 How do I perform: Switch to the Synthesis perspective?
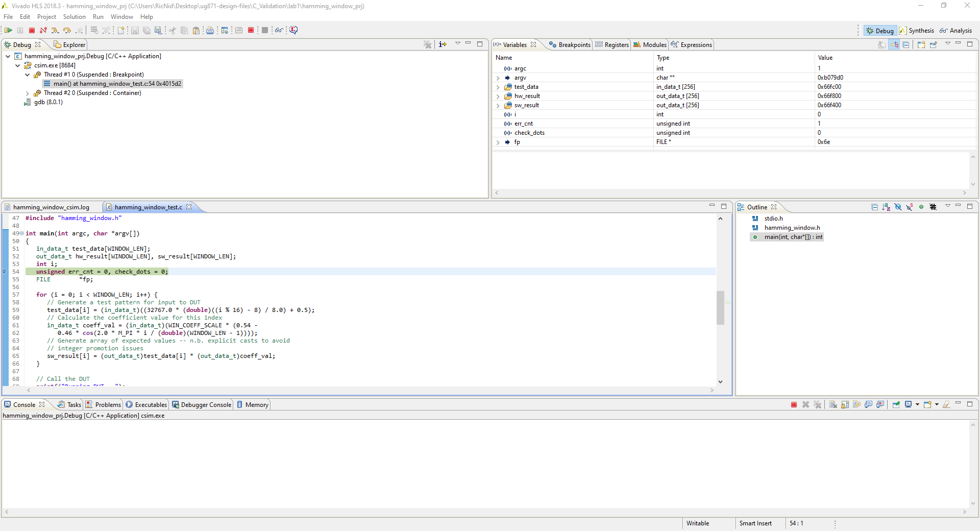[x=916, y=31]
